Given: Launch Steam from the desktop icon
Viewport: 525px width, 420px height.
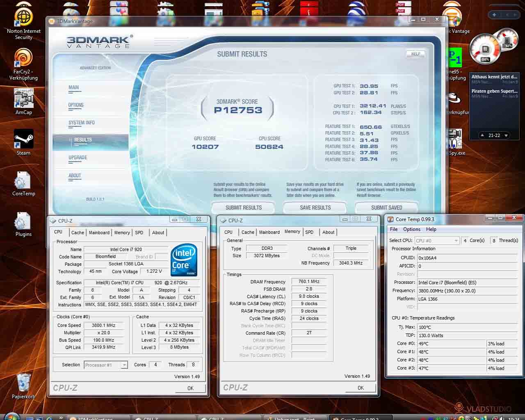Looking at the screenshot, I should pos(23,143).
